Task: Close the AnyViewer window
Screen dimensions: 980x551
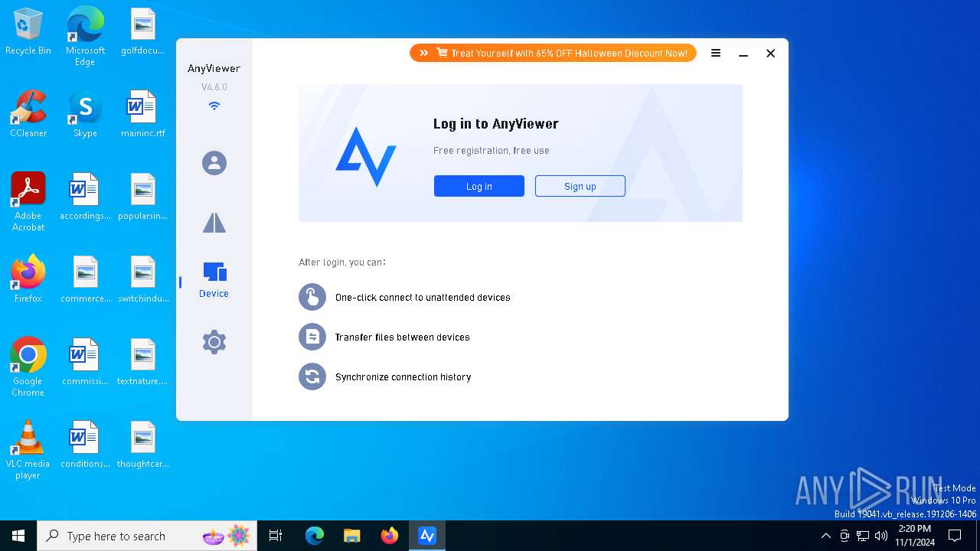Action: [x=771, y=54]
